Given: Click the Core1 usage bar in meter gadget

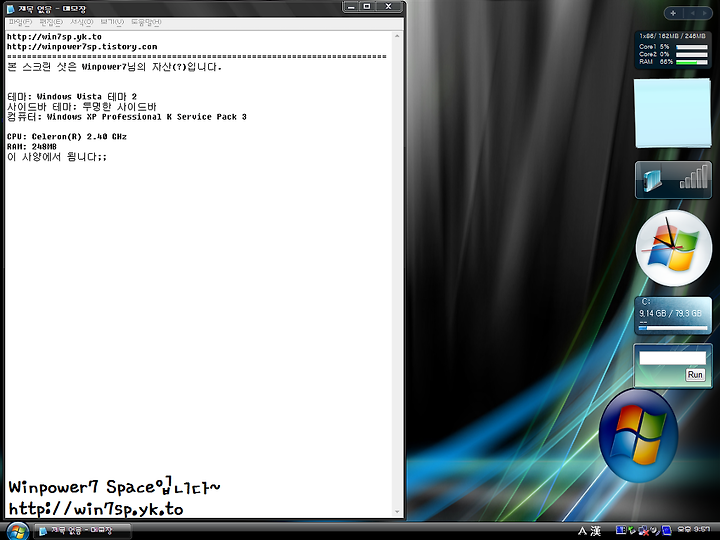Looking at the screenshot, I should click(692, 47).
